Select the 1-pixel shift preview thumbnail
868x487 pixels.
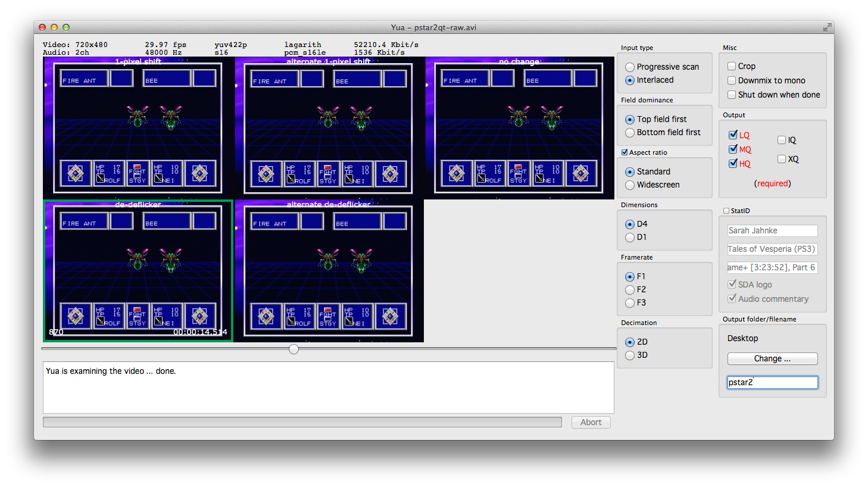tap(138, 128)
